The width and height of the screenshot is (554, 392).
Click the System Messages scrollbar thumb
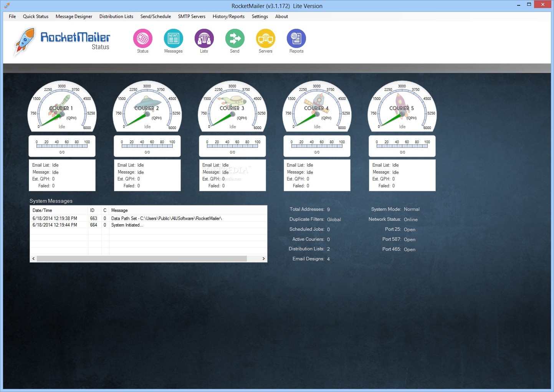[x=142, y=259]
